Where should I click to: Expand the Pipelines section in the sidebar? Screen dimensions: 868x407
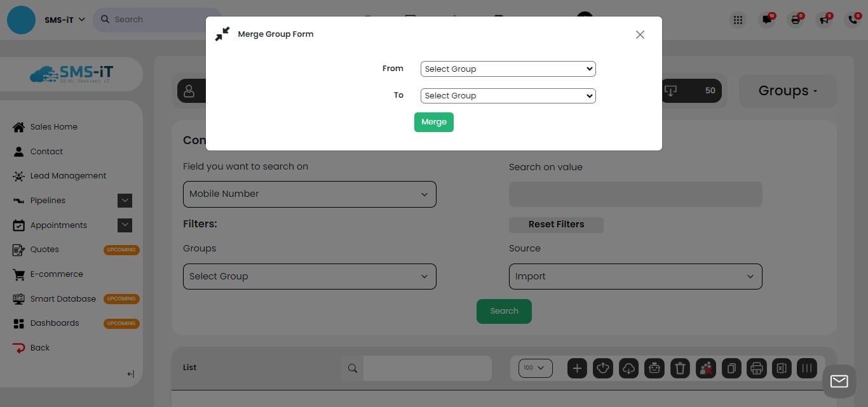point(125,200)
